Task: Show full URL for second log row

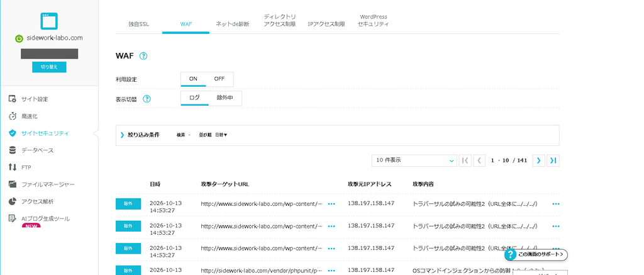Action: coord(331,226)
